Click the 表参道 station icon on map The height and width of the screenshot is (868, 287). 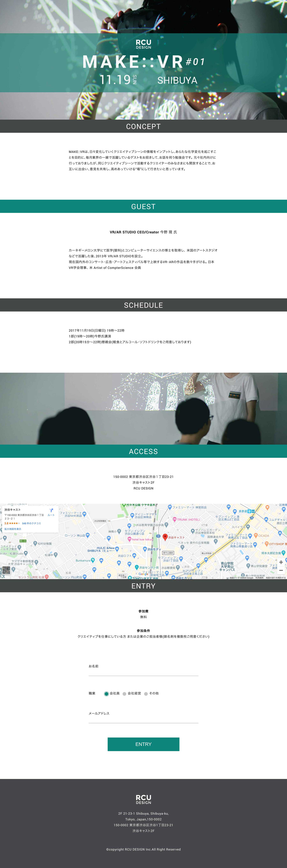(249, 511)
